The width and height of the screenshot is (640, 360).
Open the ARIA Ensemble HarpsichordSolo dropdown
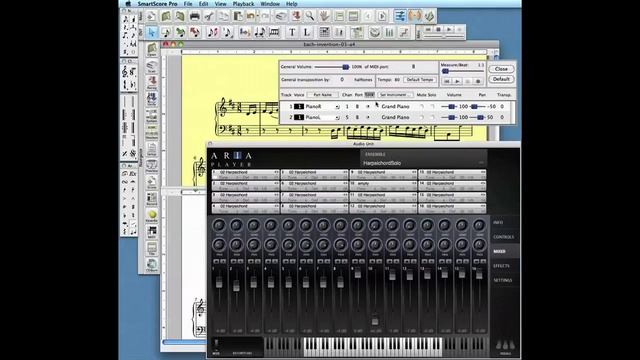click(x=423, y=163)
